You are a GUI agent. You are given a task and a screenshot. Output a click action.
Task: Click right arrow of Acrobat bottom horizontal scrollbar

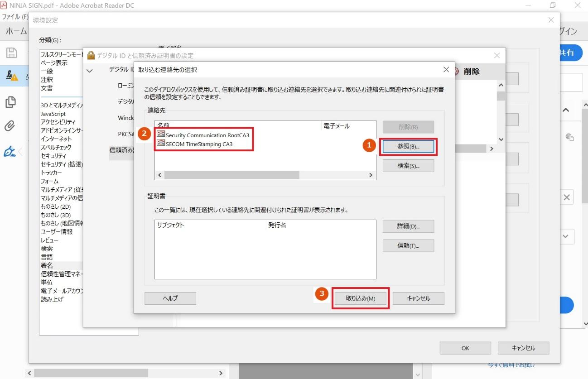pos(221,374)
